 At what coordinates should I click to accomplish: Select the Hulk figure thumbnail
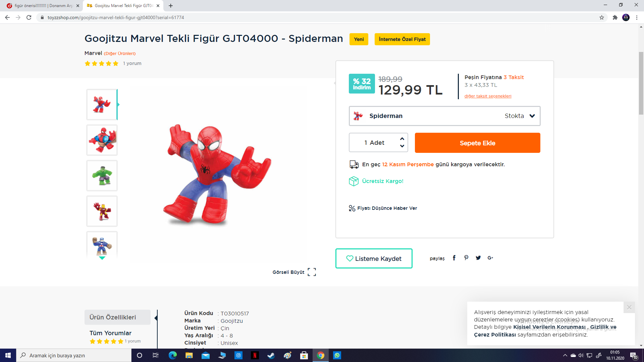pyautogui.click(x=102, y=176)
